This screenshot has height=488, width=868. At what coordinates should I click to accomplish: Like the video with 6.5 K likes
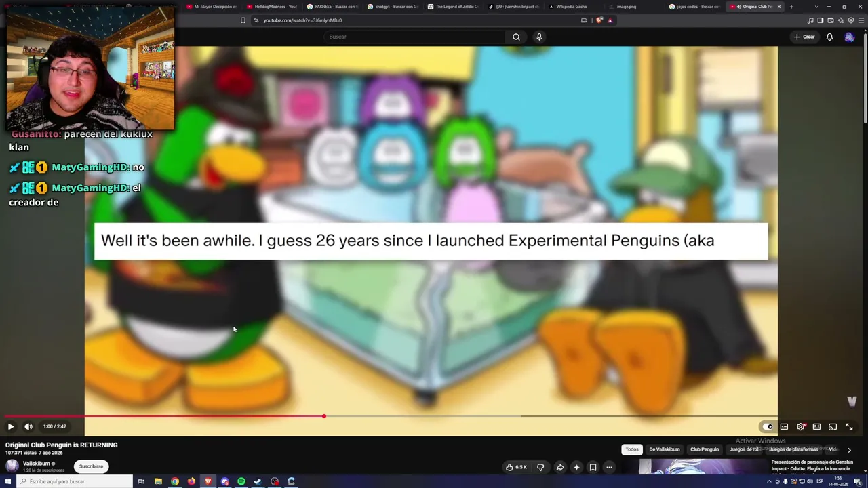click(x=516, y=467)
